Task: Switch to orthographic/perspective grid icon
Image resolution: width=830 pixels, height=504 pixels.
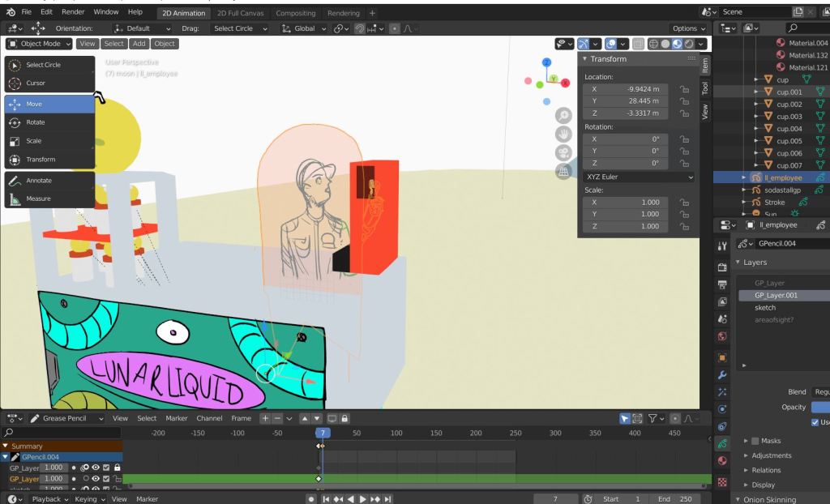Action: (x=563, y=171)
